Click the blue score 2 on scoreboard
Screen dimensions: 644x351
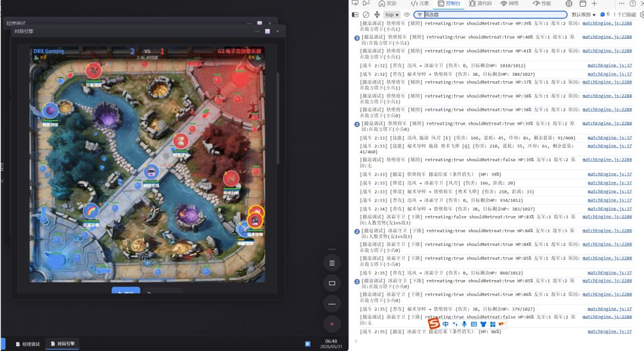[x=132, y=51]
